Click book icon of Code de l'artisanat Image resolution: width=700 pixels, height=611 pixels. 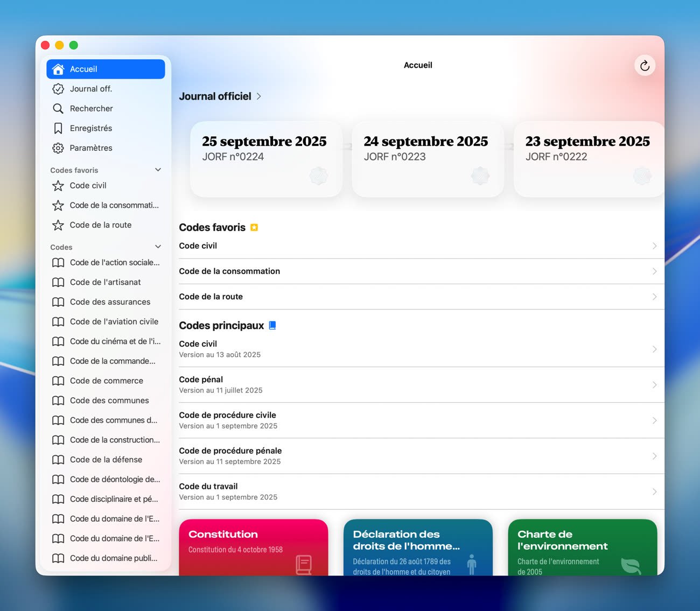[58, 282]
